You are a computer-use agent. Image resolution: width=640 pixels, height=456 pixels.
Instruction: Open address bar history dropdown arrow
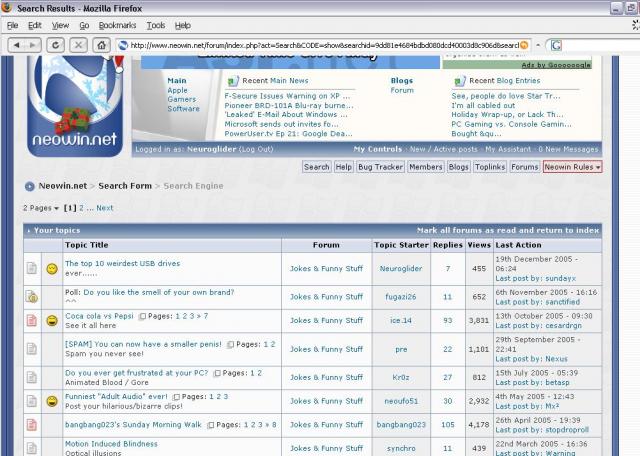coord(538,45)
